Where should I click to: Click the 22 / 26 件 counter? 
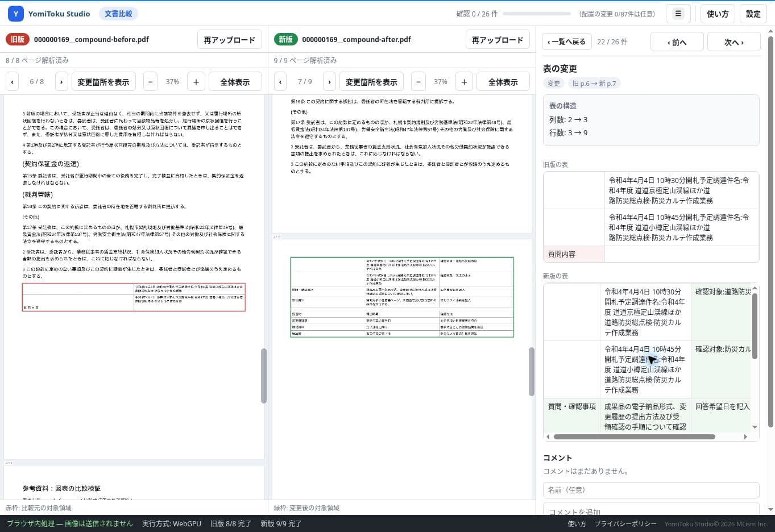click(612, 42)
